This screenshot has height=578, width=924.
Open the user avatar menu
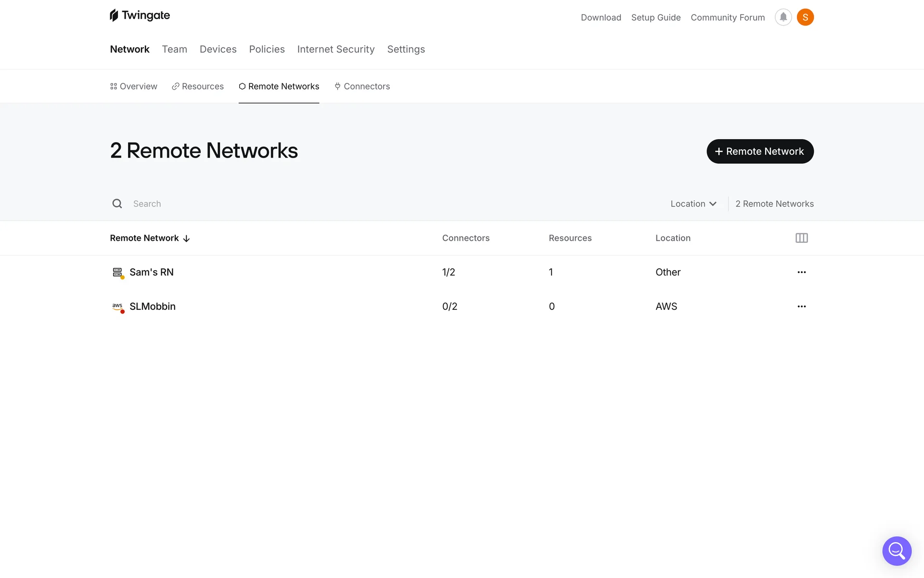805,17
